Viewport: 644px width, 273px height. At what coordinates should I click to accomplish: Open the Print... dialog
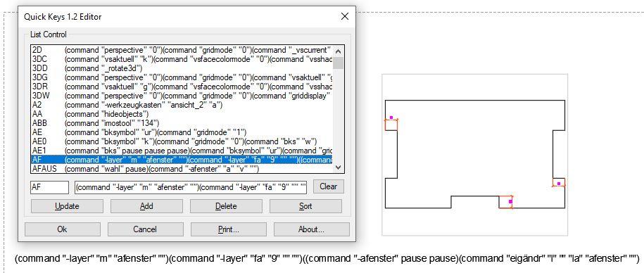pyautogui.click(x=228, y=229)
